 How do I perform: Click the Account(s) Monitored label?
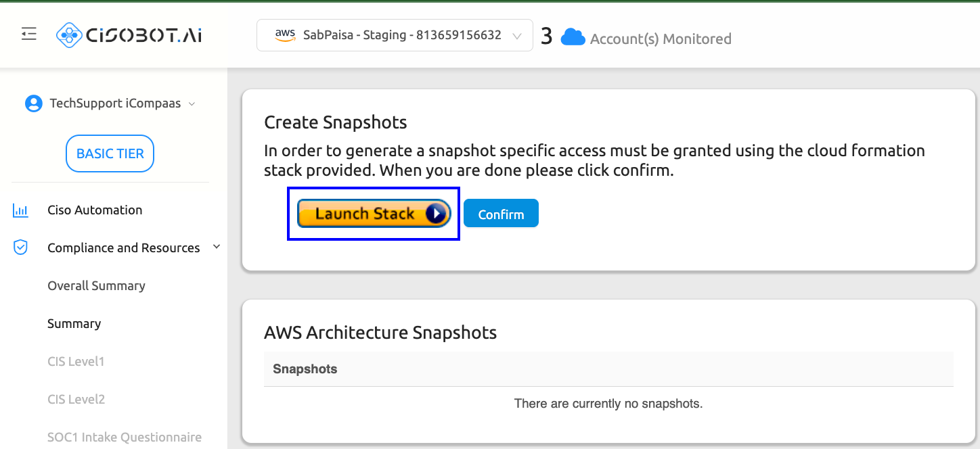[661, 39]
